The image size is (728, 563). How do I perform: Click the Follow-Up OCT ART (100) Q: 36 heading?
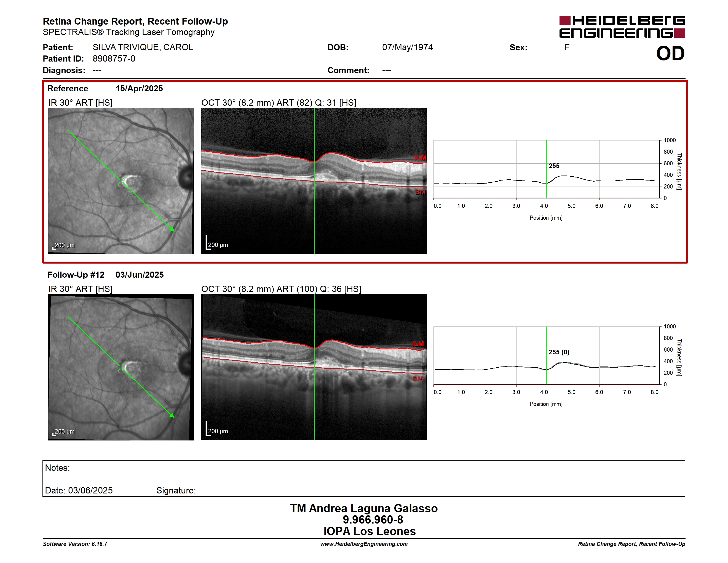tap(281, 289)
